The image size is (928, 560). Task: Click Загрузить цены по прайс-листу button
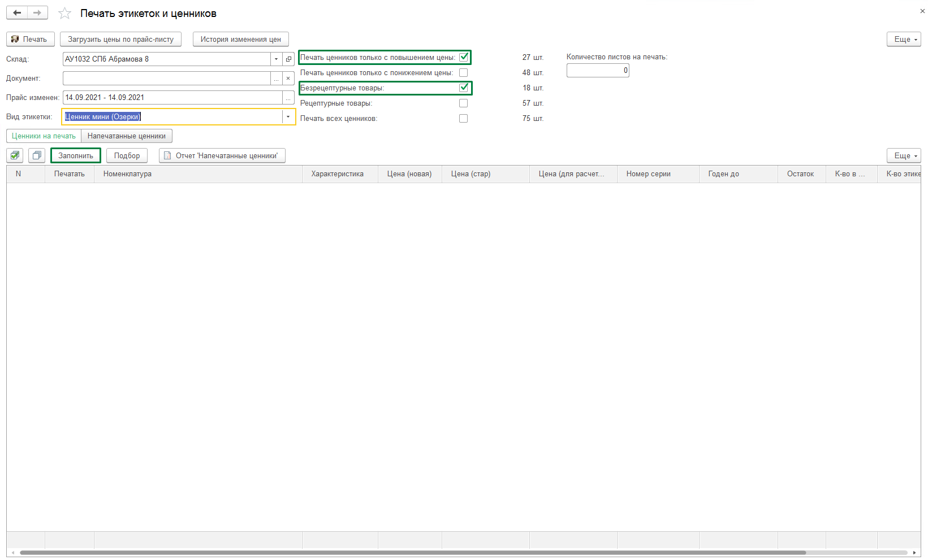pos(120,39)
